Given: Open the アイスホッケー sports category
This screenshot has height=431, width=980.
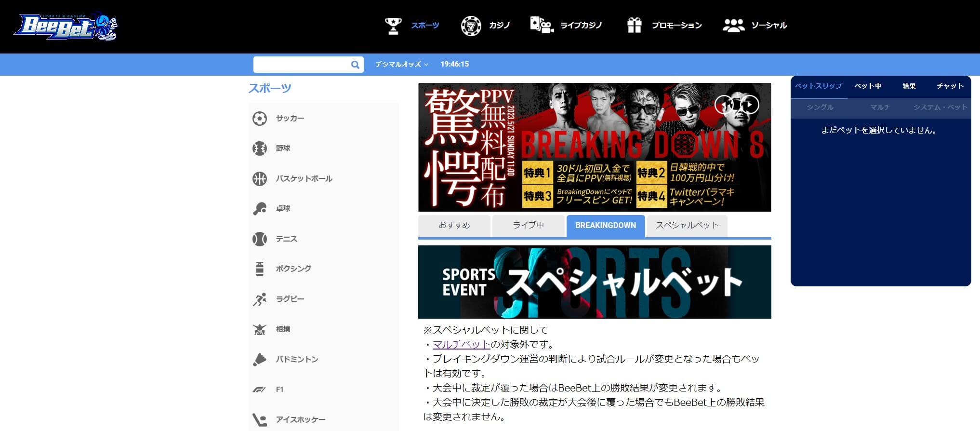Looking at the screenshot, I should tap(301, 420).
